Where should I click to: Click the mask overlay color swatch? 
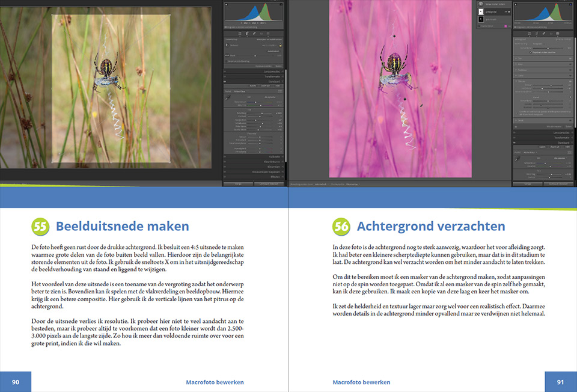(505, 26)
